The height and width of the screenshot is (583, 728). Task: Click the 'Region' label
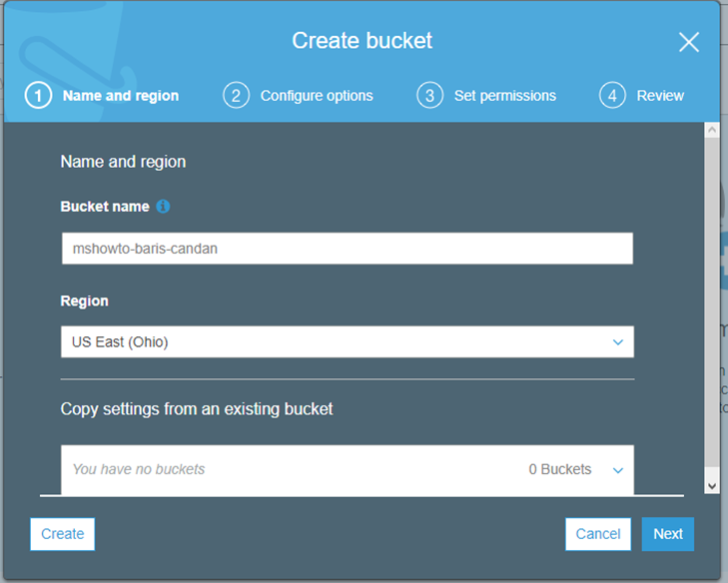click(x=85, y=300)
